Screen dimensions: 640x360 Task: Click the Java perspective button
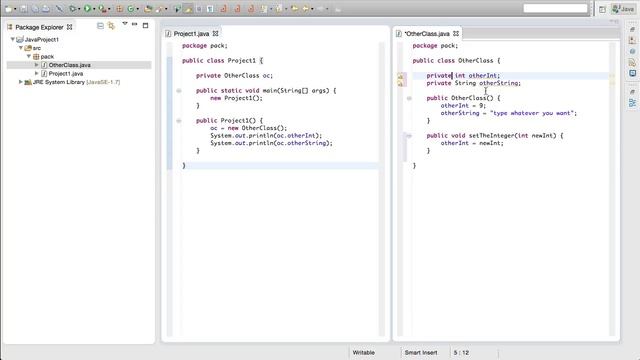coord(623,9)
